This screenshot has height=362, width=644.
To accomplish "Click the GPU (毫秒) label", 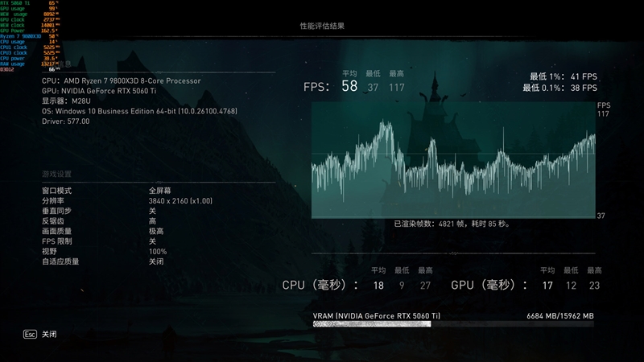I will [489, 285].
